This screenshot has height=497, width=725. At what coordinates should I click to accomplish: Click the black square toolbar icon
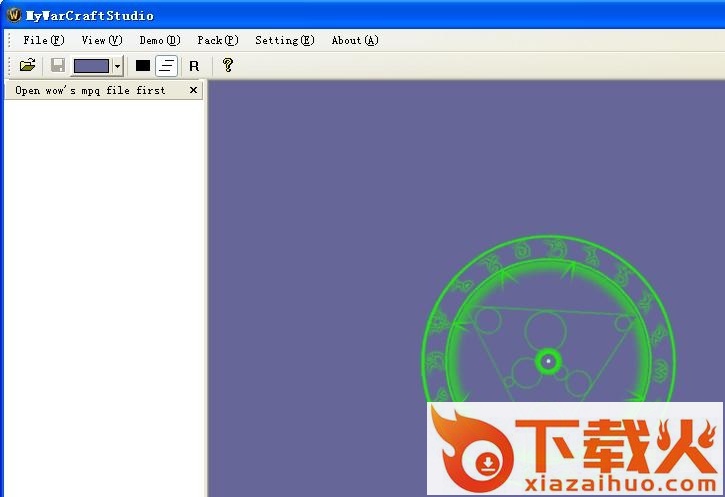point(143,66)
